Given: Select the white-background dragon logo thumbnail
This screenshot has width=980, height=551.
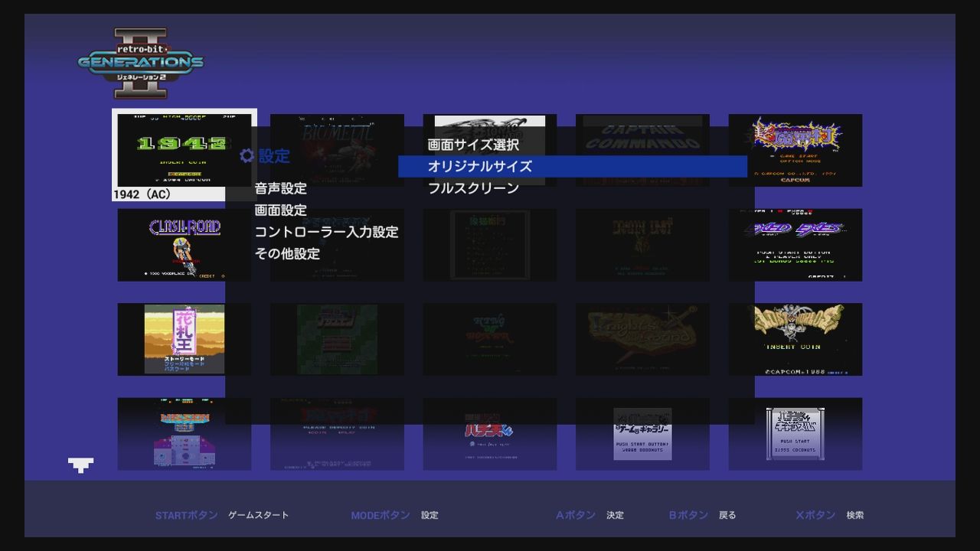Looking at the screenshot, I should point(490,150).
